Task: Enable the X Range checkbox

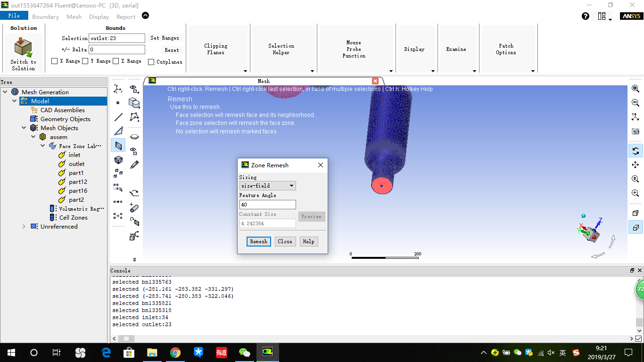Action: click(54, 61)
